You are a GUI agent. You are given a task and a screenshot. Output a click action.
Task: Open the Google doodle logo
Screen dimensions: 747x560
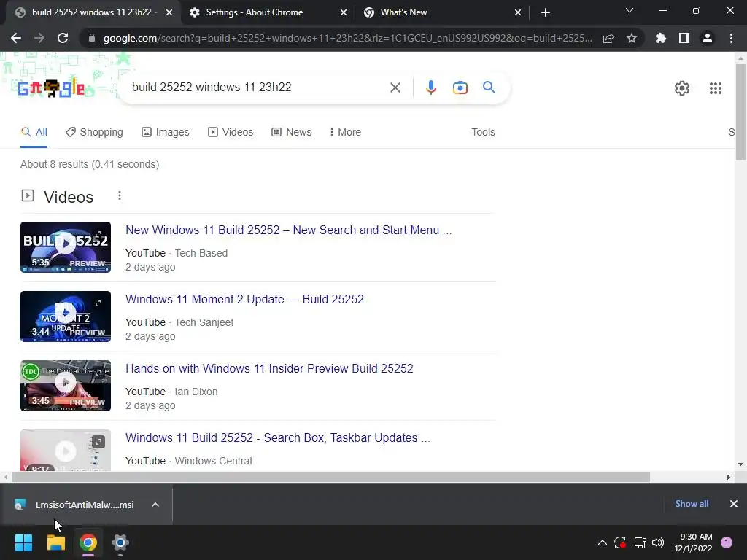[x=51, y=88]
